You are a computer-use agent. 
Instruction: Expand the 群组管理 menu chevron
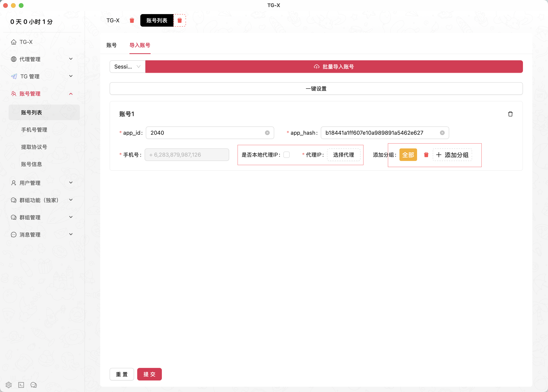(71, 217)
